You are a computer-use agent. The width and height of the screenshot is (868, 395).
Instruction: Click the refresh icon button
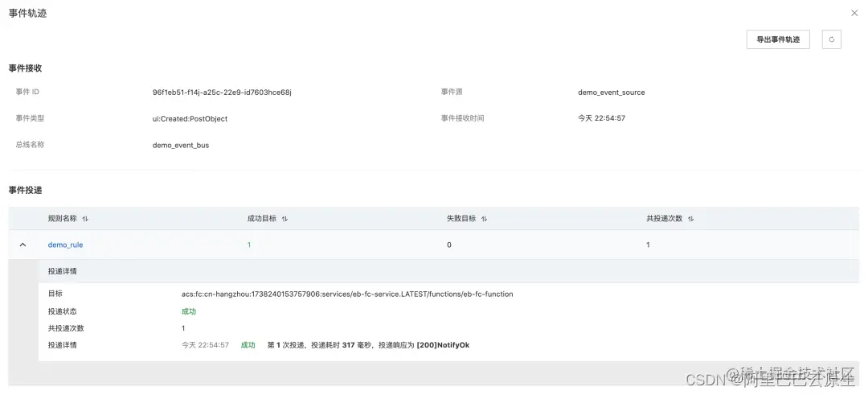pos(832,39)
